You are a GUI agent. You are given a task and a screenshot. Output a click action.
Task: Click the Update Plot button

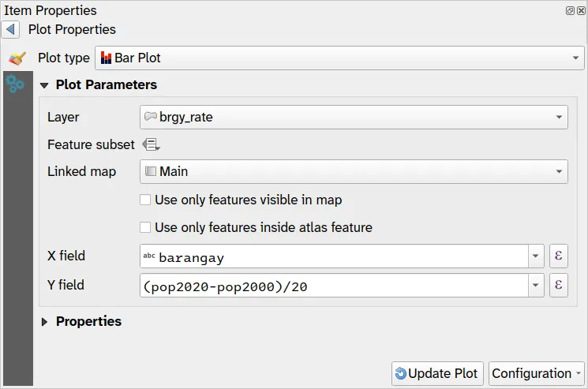tap(436, 374)
